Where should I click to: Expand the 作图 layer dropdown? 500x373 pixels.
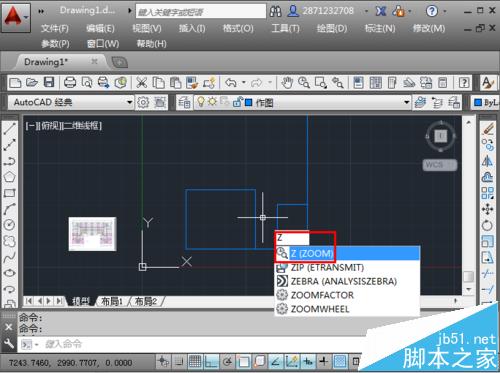(406, 102)
